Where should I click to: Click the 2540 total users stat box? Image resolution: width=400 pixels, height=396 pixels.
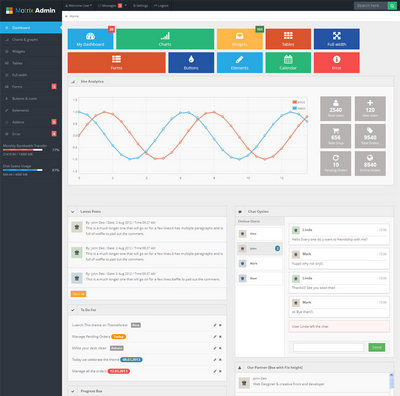(336, 108)
